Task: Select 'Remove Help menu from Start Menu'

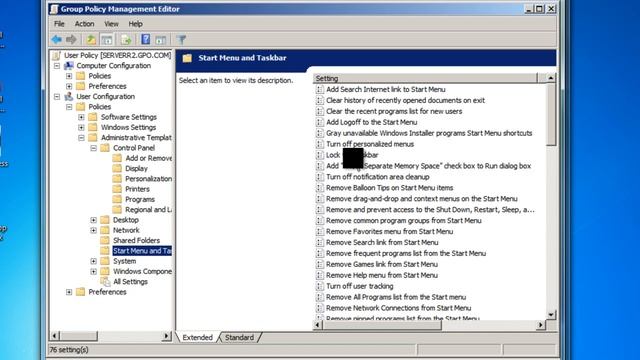Action: coord(382,275)
